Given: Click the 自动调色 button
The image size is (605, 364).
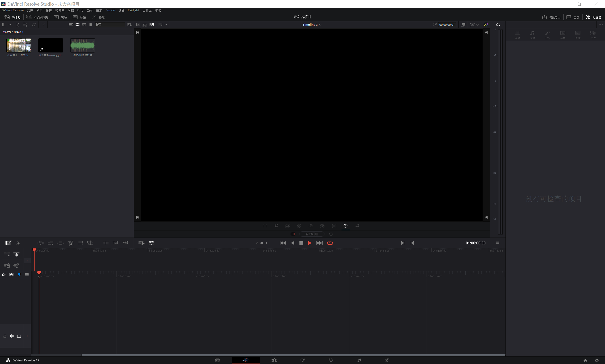Looking at the screenshot, I should [312, 234].
